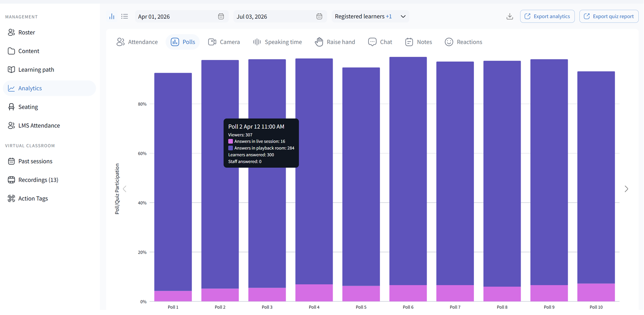Go to the Raise hand tab

[x=335, y=42]
